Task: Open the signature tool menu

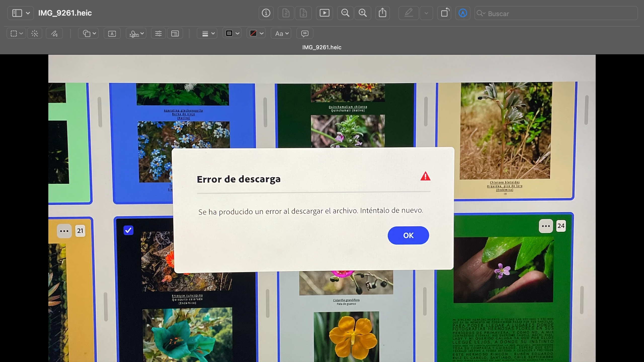Action: pos(136,33)
